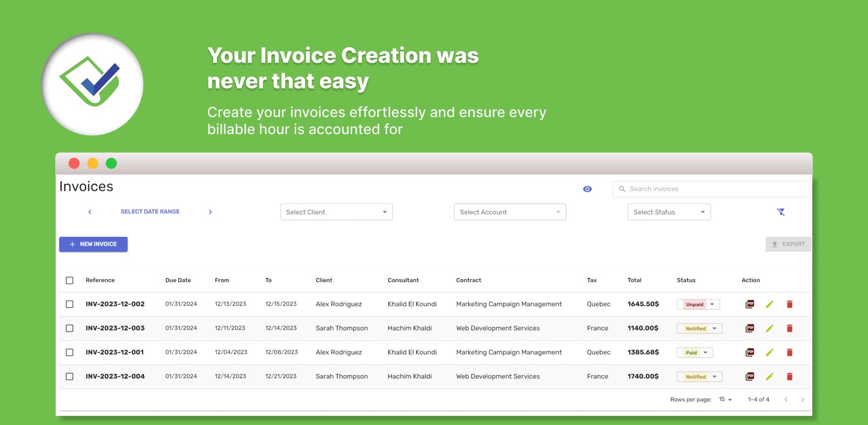Open the rows per page dropdown

[x=725, y=399]
